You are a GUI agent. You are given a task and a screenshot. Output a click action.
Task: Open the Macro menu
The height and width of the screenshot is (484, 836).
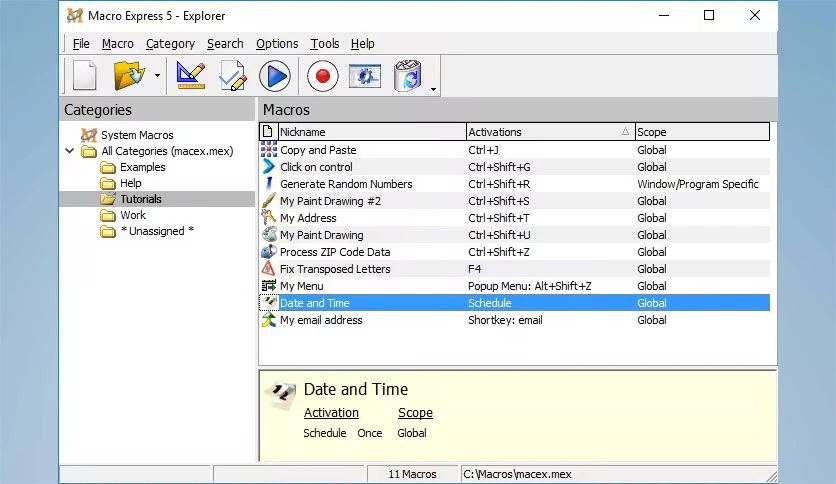pyautogui.click(x=117, y=44)
